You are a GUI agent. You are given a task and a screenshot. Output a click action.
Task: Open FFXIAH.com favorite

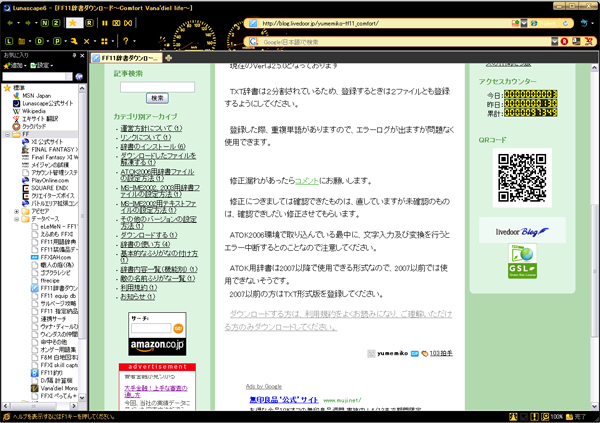pos(51,257)
